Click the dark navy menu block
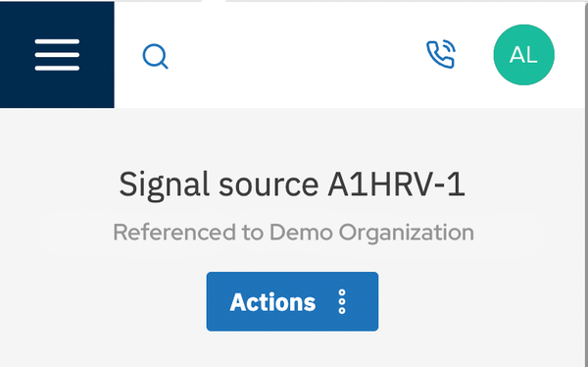This screenshot has height=367, width=588. 57,55
